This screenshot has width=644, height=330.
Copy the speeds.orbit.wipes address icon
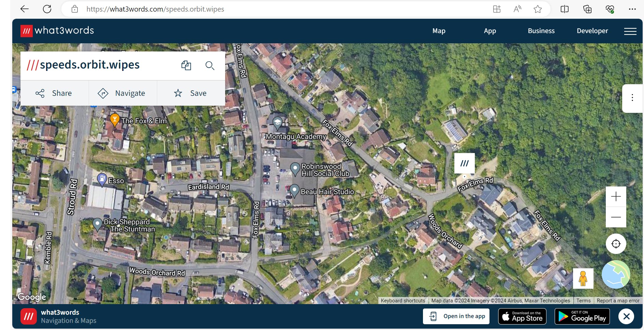[186, 65]
